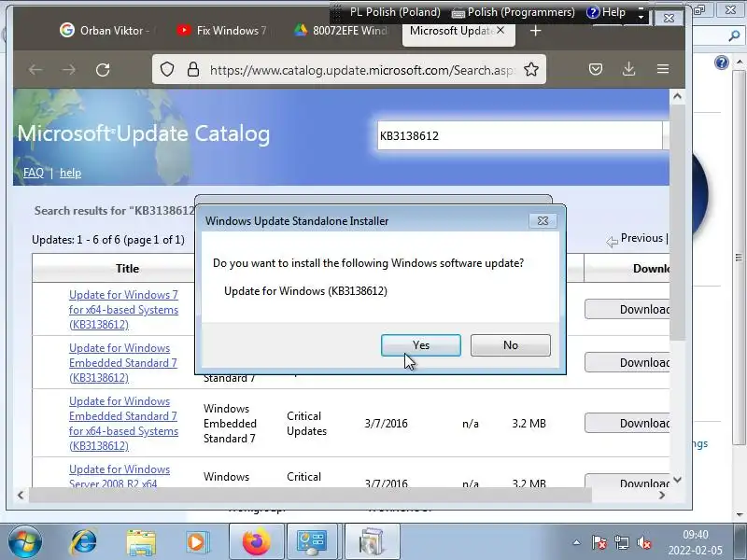Change the Polish (Programmers) keyboard layout

[513, 12]
